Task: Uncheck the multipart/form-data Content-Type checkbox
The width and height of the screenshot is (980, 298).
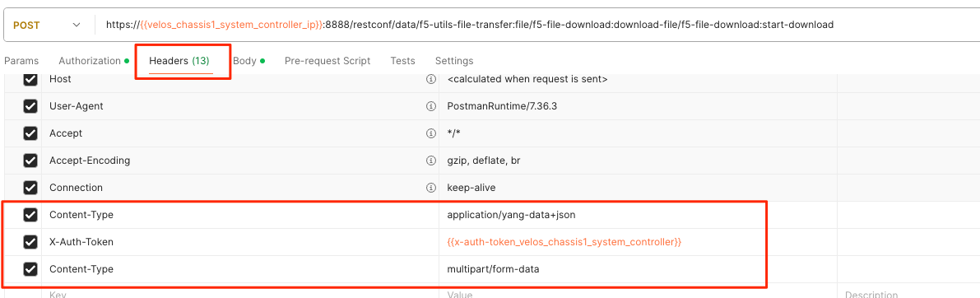Action: (30, 268)
